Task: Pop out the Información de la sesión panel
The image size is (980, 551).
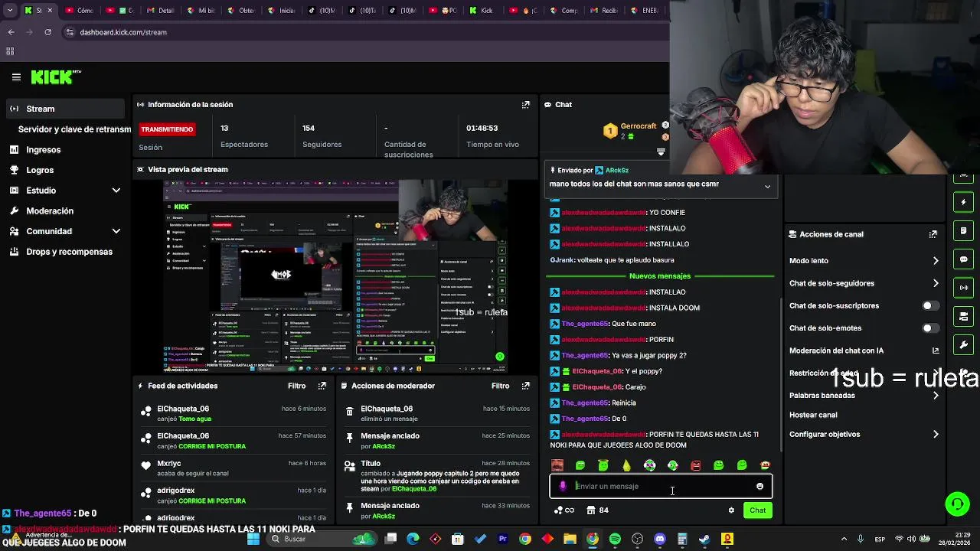Action: 525,105
